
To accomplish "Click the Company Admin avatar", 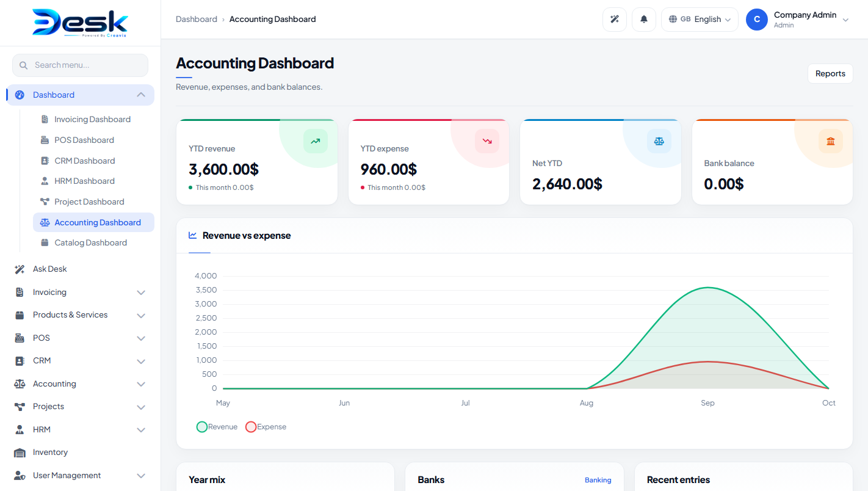I will click(757, 20).
